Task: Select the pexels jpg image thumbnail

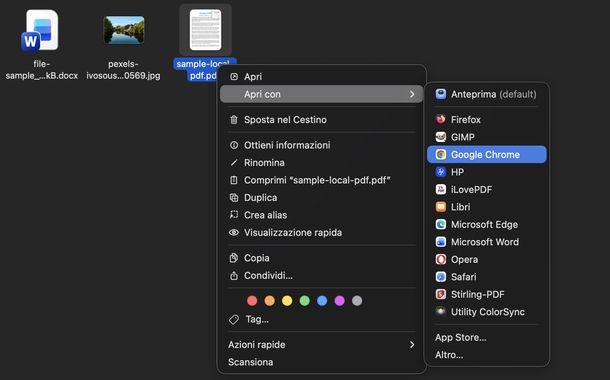Action: pos(124,30)
